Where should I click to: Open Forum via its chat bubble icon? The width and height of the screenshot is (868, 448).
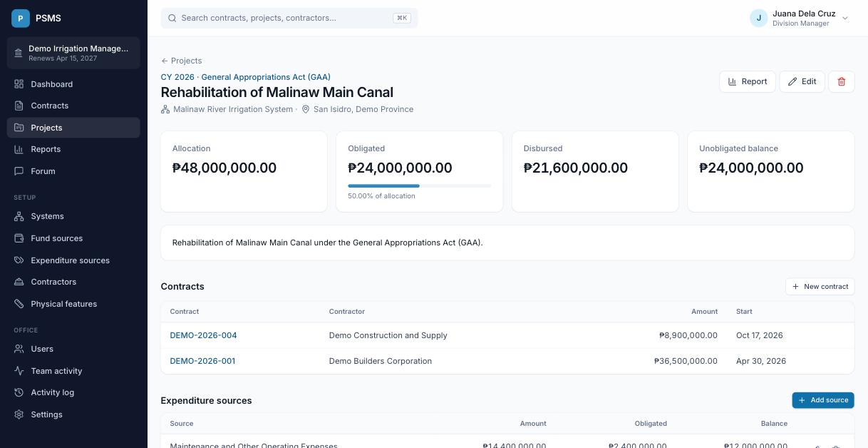(x=19, y=171)
